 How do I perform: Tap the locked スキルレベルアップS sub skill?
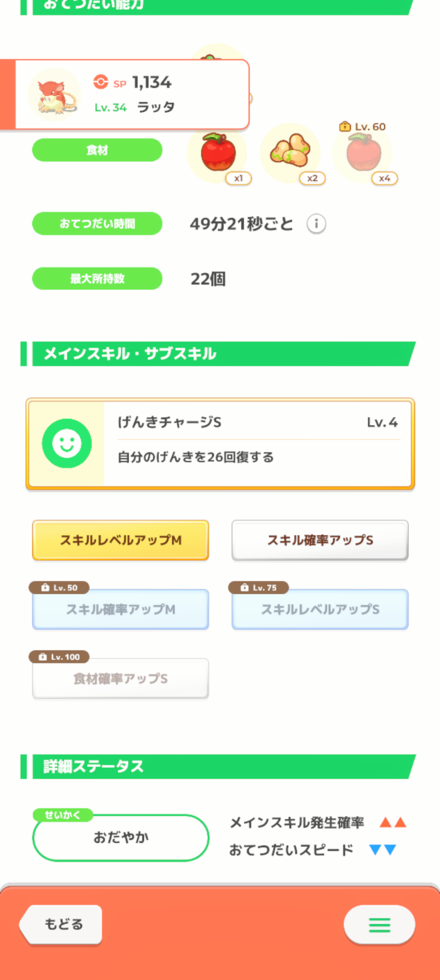pyautogui.click(x=320, y=609)
